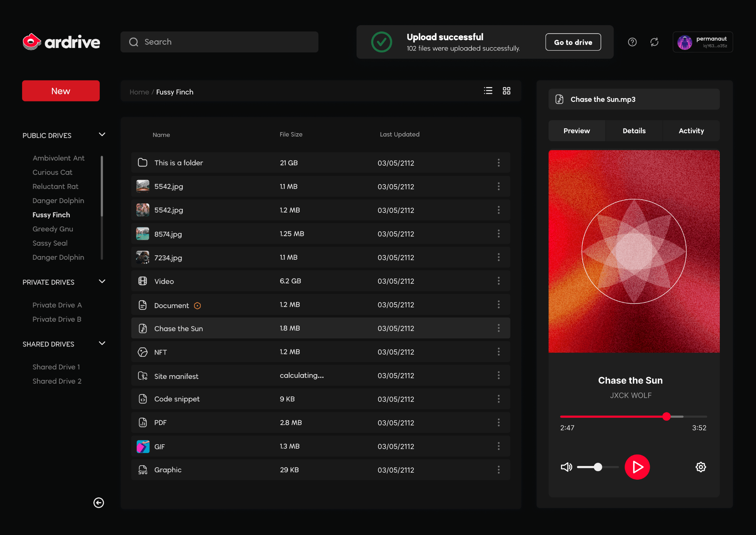Image resolution: width=756 pixels, height=535 pixels.
Task: Open options menu for PDF row
Action: [x=499, y=422]
